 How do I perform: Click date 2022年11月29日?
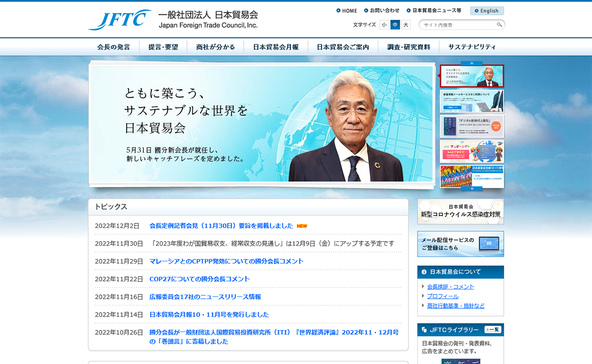tap(119, 261)
